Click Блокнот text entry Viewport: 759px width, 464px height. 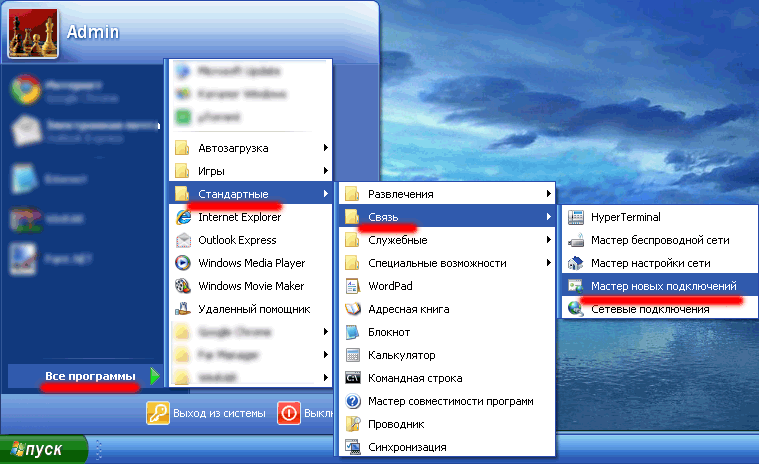click(389, 332)
